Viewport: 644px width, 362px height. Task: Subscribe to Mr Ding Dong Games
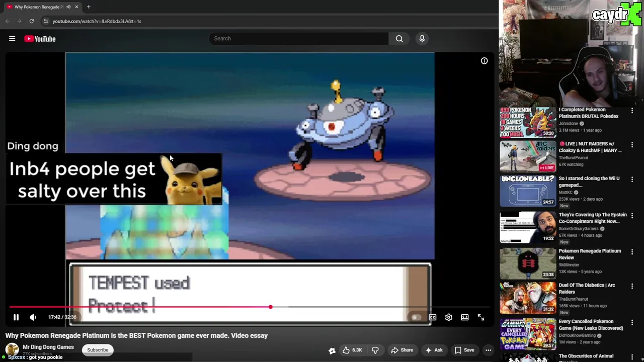(x=98, y=350)
